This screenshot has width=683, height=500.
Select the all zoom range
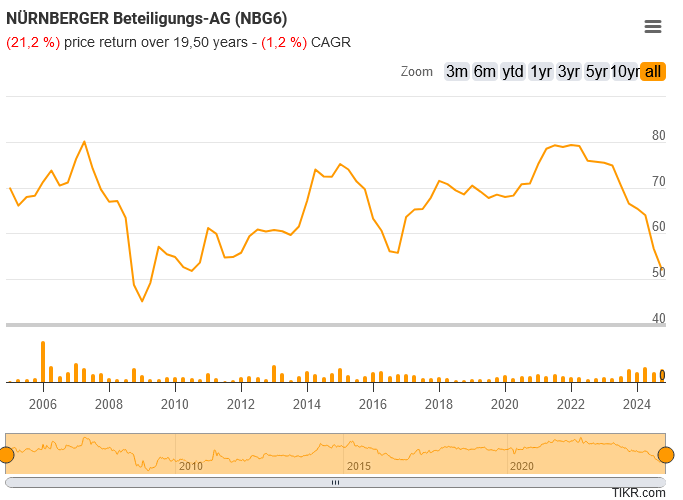tap(653, 71)
